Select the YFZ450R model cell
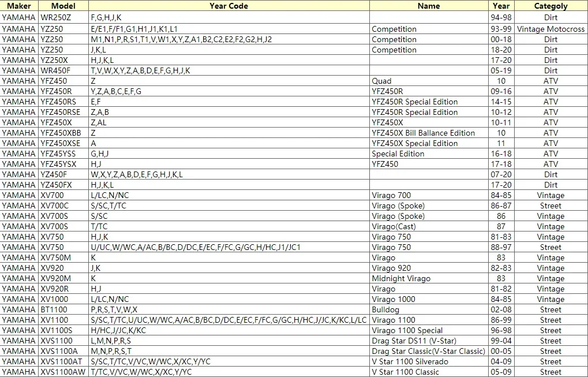Viewport: 588px width, 377px height. pos(63,92)
